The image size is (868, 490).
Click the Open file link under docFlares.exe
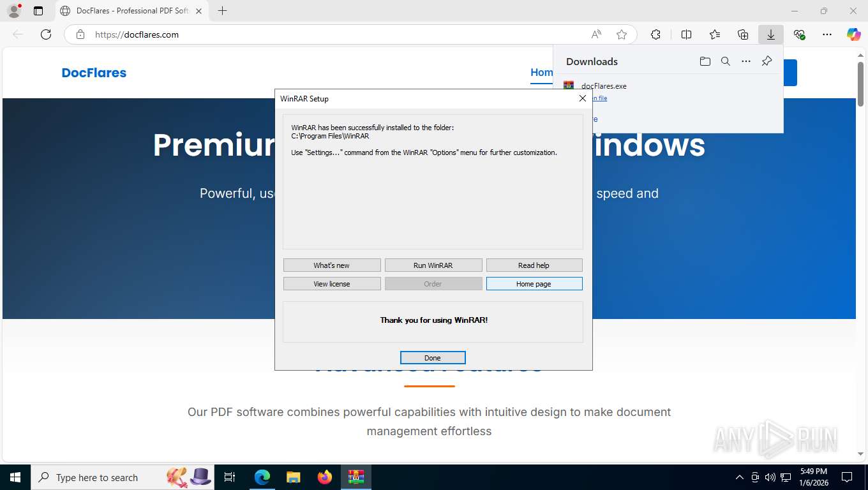(599, 98)
